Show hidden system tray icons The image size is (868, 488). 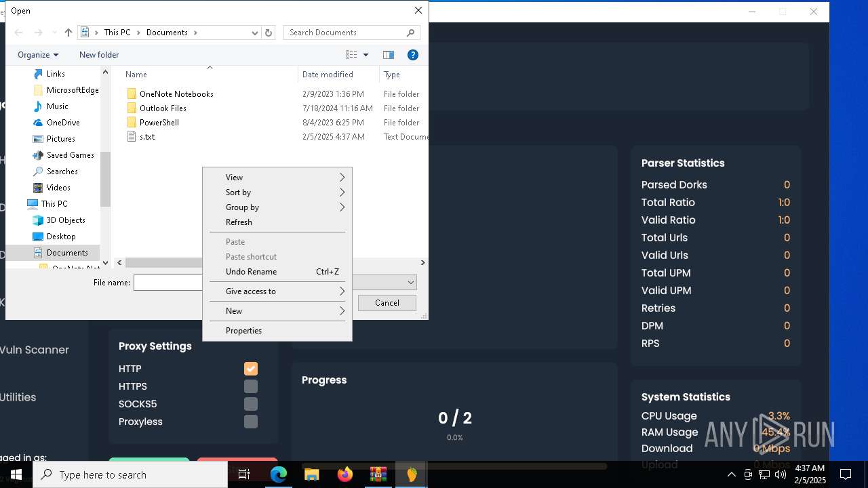(x=732, y=474)
